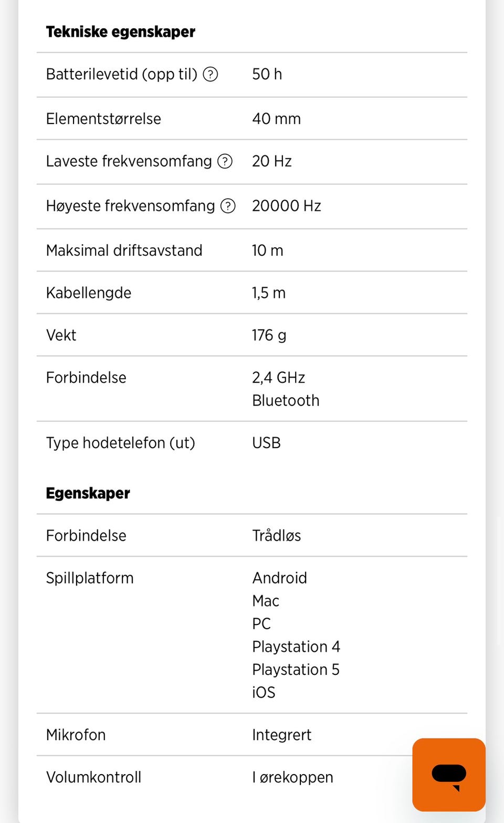Select the Trådløs value

click(x=276, y=536)
